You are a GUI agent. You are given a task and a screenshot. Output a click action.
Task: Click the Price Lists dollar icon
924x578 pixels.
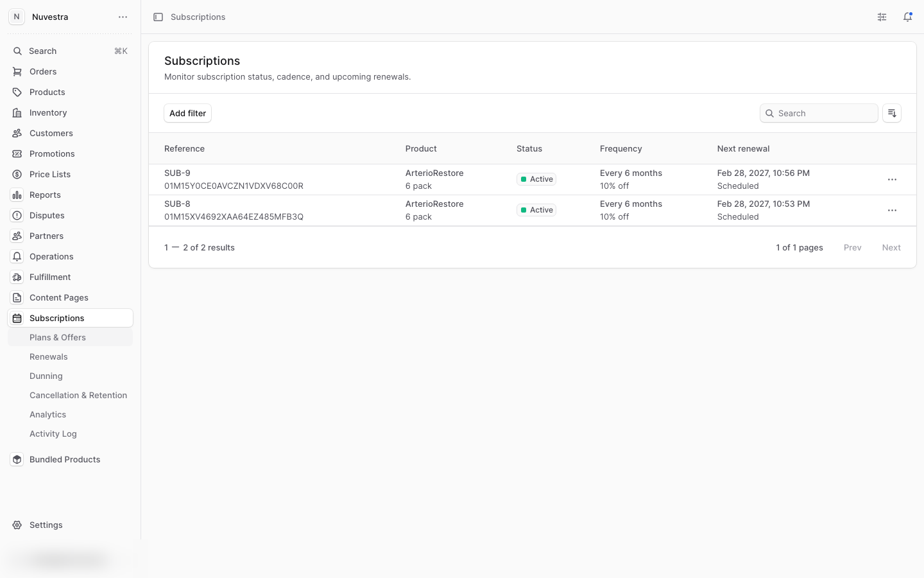(x=17, y=174)
